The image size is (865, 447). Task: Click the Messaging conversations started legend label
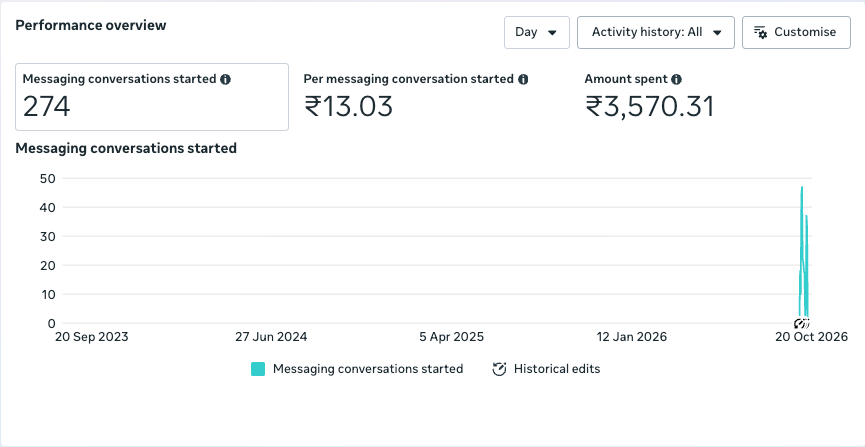pos(368,369)
